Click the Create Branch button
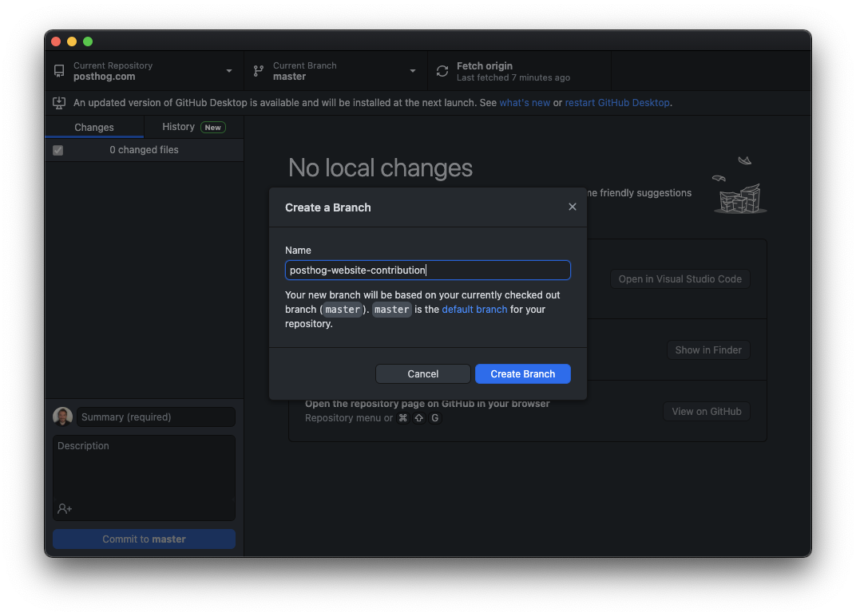Image resolution: width=856 pixels, height=616 pixels. tap(522, 373)
